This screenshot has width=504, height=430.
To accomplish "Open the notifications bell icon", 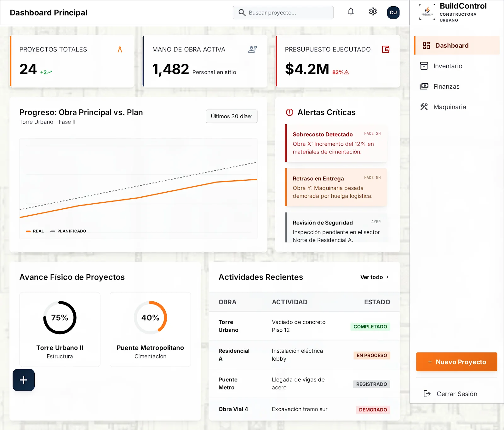I will [351, 12].
